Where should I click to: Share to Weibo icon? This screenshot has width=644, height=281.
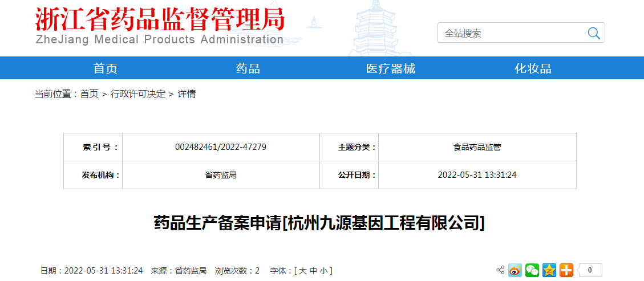pyautogui.click(x=515, y=270)
